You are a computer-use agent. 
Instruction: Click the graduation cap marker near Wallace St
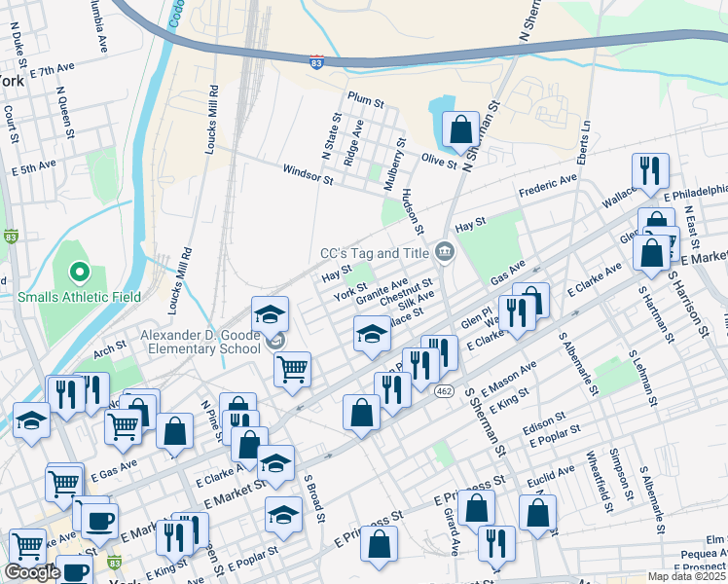372,335
